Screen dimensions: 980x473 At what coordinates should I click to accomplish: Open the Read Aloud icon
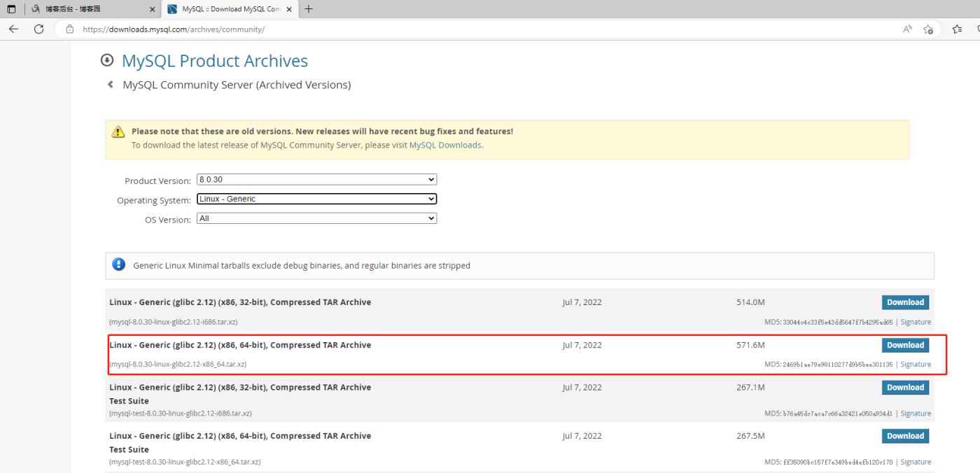(x=908, y=29)
